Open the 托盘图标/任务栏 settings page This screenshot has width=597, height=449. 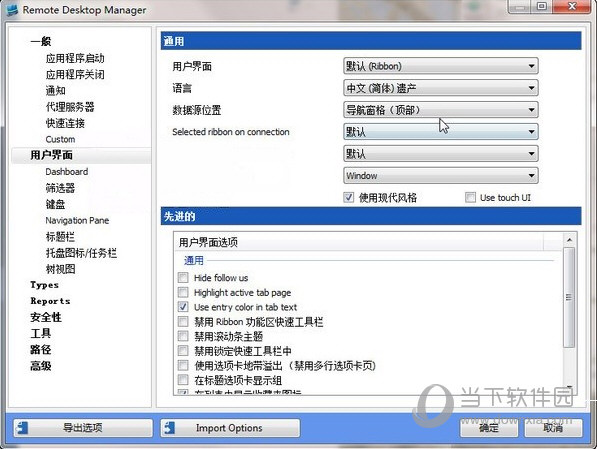[81, 253]
